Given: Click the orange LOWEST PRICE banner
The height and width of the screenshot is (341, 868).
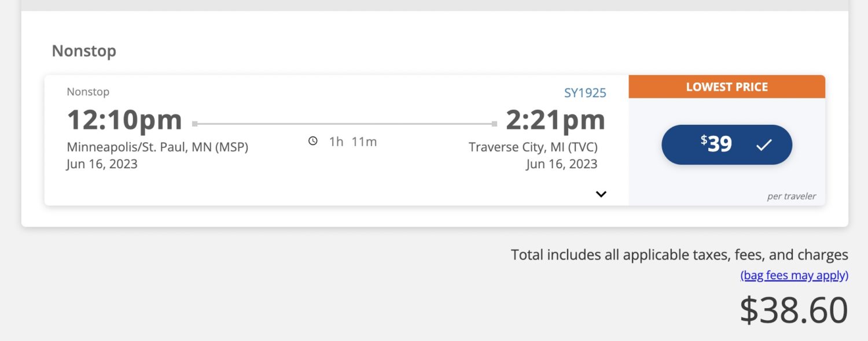Looking at the screenshot, I should click(727, 87).
